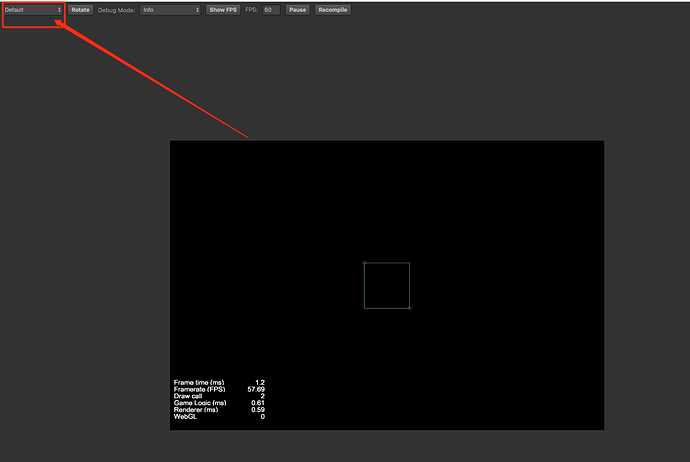The image size is (690, 462).
Task: Open the Debug Mode Info dropdown
Action: tap(170, 10)
